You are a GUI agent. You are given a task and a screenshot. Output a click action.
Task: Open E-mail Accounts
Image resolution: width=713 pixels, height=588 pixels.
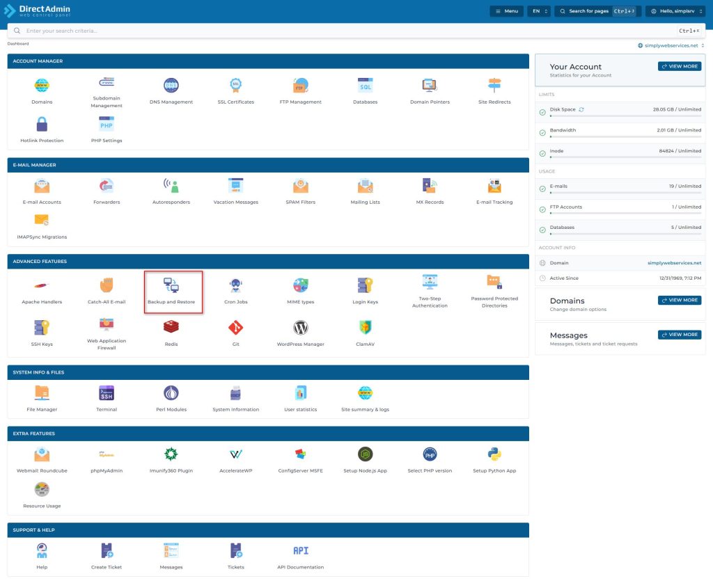point(42,191)
